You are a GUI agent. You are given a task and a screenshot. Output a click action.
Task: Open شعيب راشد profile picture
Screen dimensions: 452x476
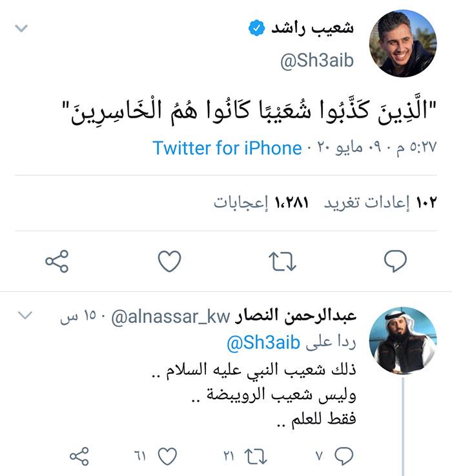click(402, 43)
